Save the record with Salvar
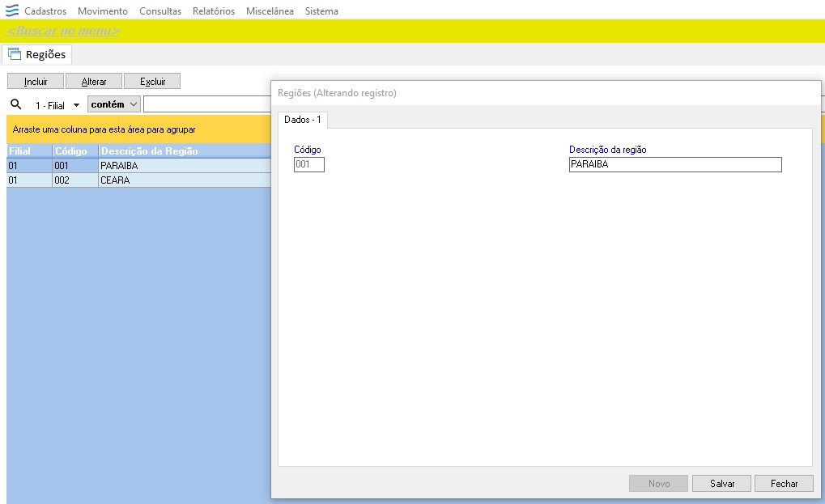The image size is (825, 504). click(x=721, y=484)
